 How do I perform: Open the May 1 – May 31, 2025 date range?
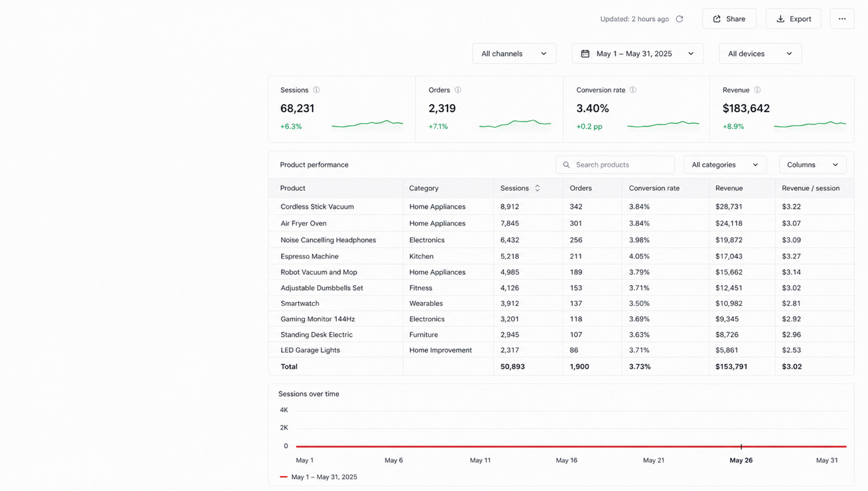637,53
